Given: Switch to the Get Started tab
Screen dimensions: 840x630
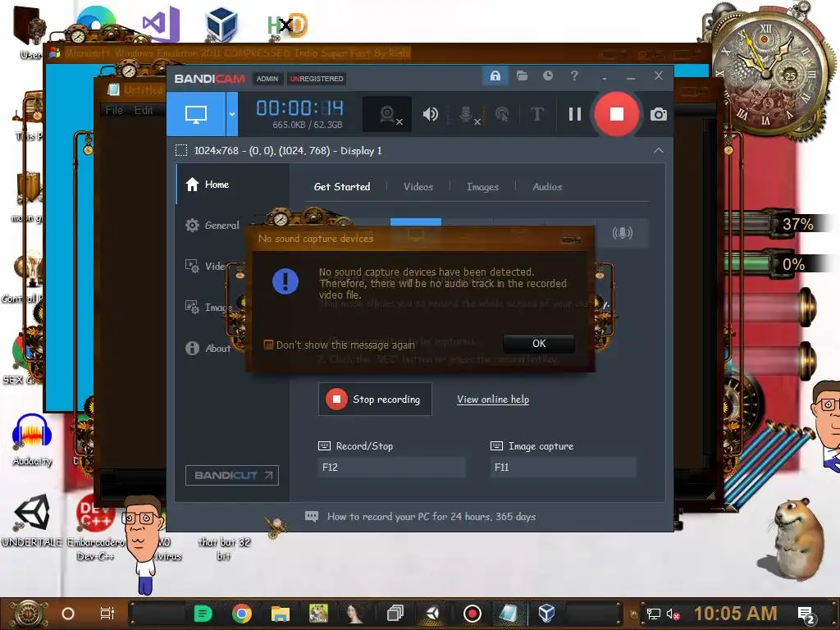Looking at the screenshot, I should point(342,186).
